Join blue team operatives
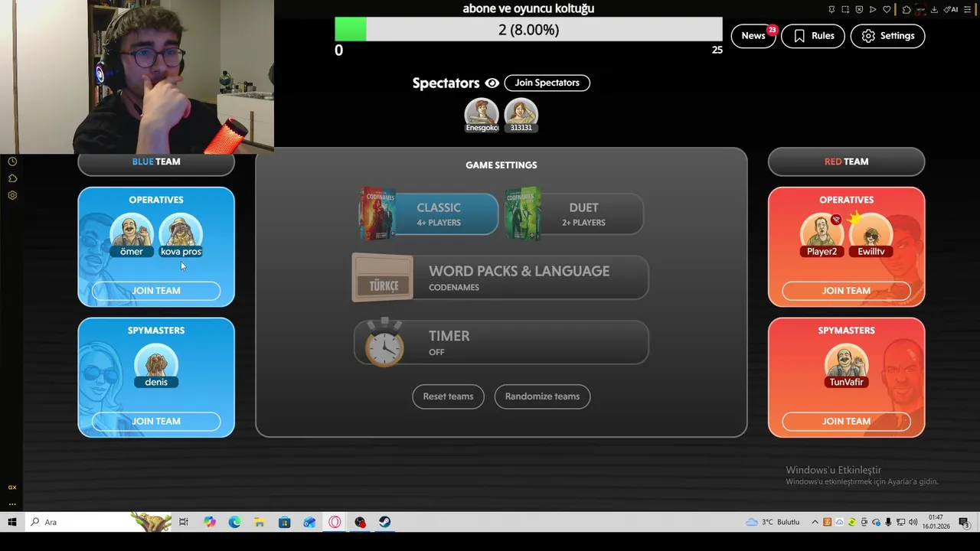 156,291
